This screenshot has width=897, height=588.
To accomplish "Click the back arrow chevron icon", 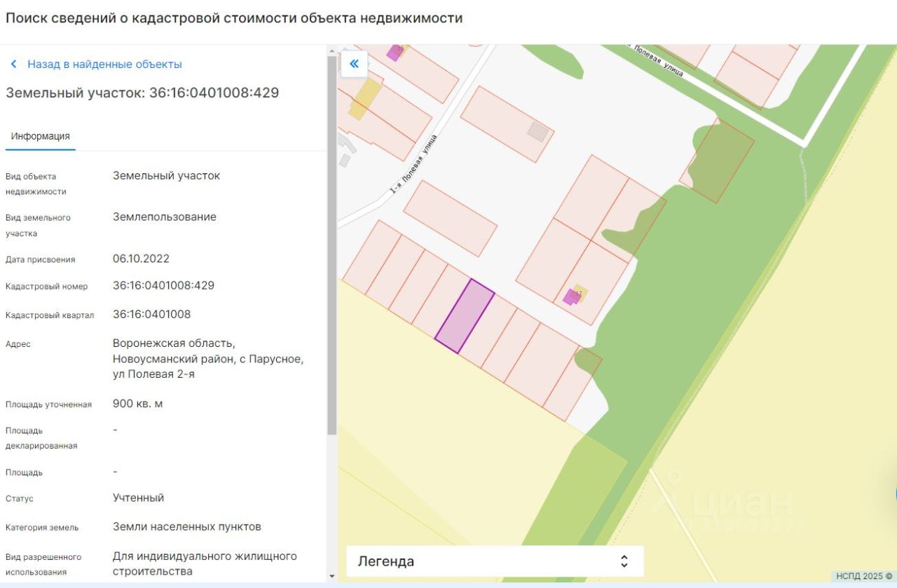I will click(13, 64).
